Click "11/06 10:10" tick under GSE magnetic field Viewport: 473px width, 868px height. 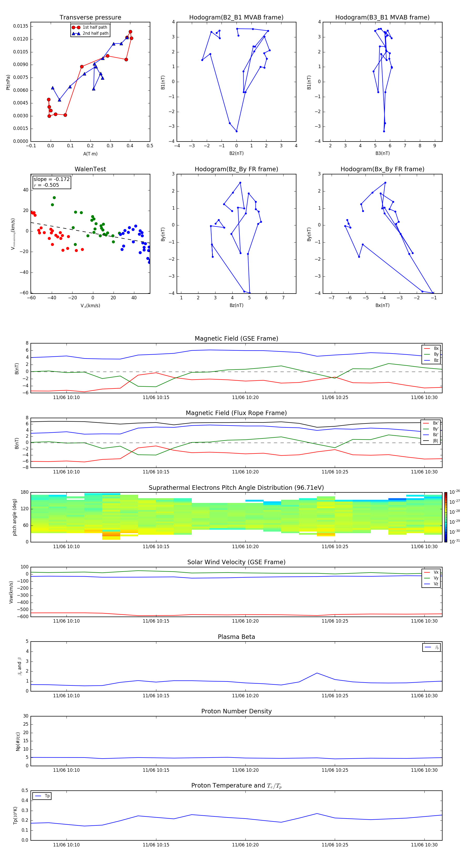(x=66, y=398)
